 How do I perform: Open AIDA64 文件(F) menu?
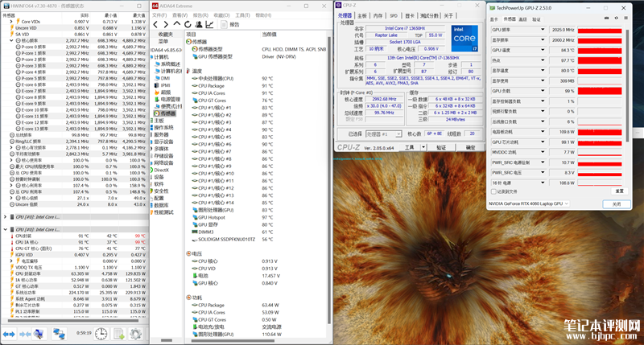pos(159,15)
